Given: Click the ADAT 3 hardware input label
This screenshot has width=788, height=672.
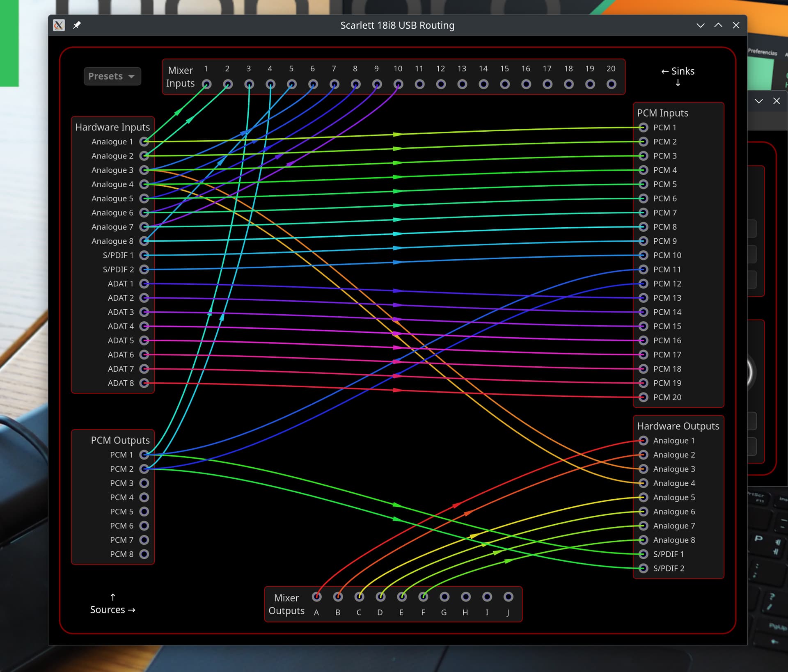Looking at the screenshot, I should (x=121, y=312).
